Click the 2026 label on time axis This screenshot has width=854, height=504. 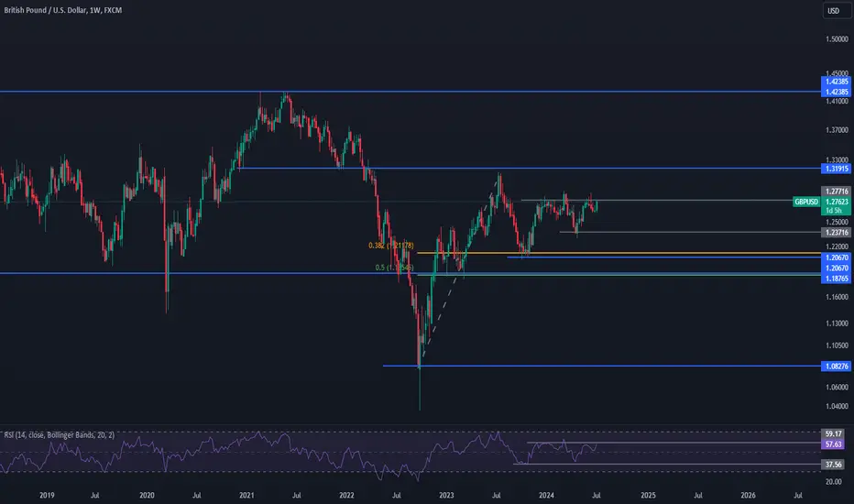click(x=748, y=495)
